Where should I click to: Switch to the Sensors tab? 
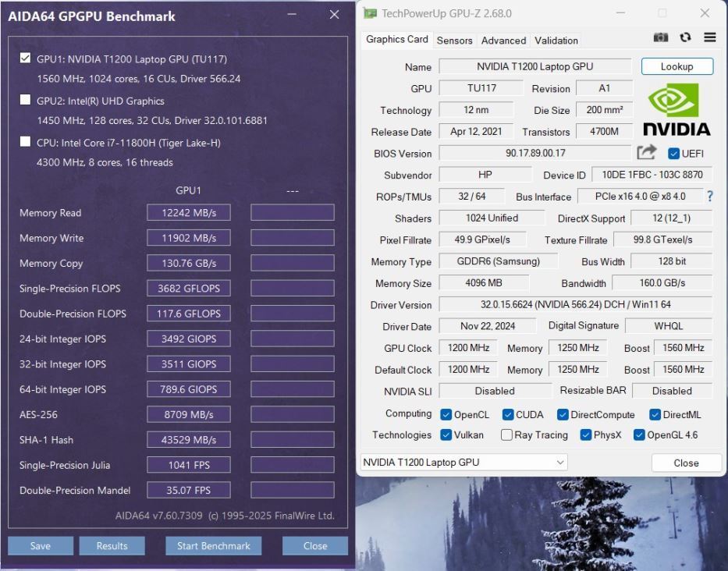pyautogui.click(x=454, y=41)
